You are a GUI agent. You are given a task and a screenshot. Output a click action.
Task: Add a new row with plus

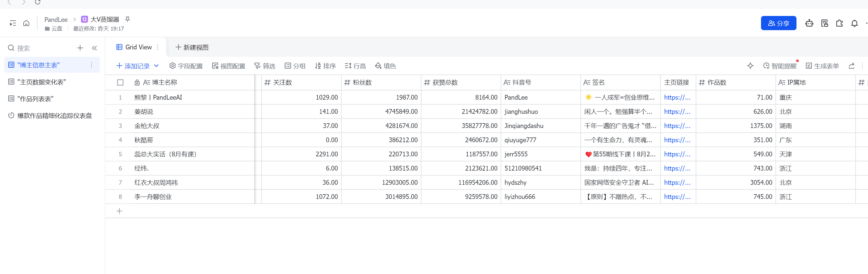coord(119,211)
